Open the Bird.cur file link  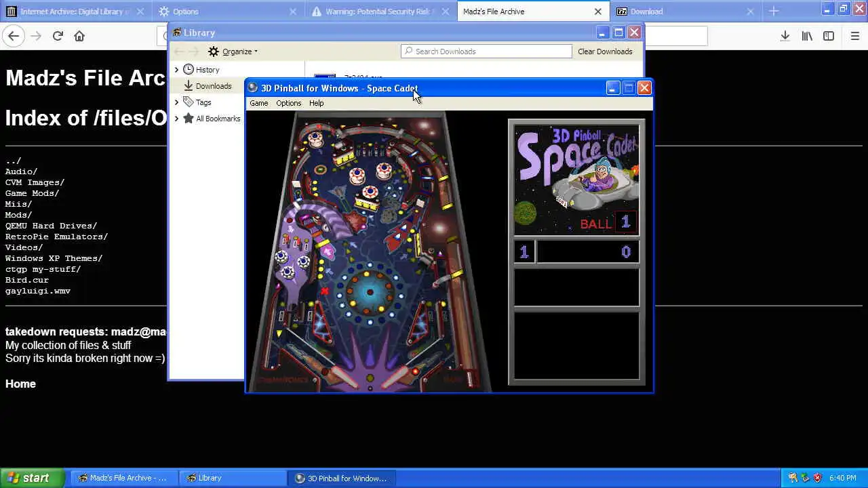coord(26,280)
